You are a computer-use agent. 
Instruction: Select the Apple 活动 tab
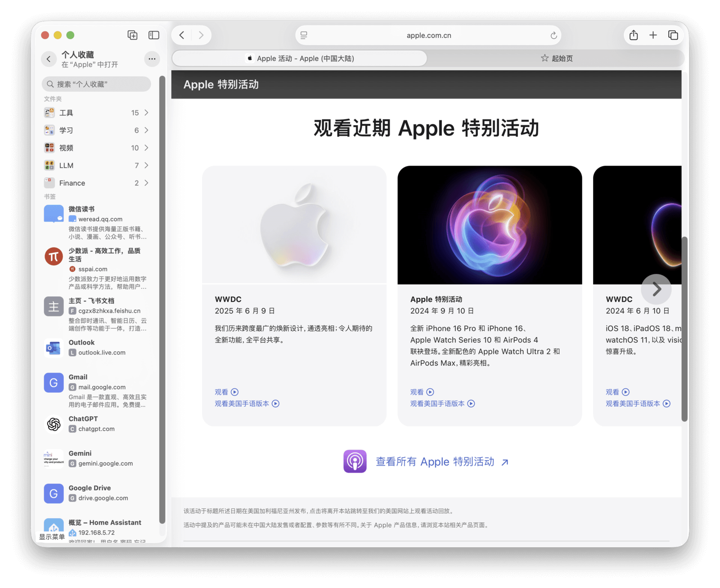click(300, 58)
